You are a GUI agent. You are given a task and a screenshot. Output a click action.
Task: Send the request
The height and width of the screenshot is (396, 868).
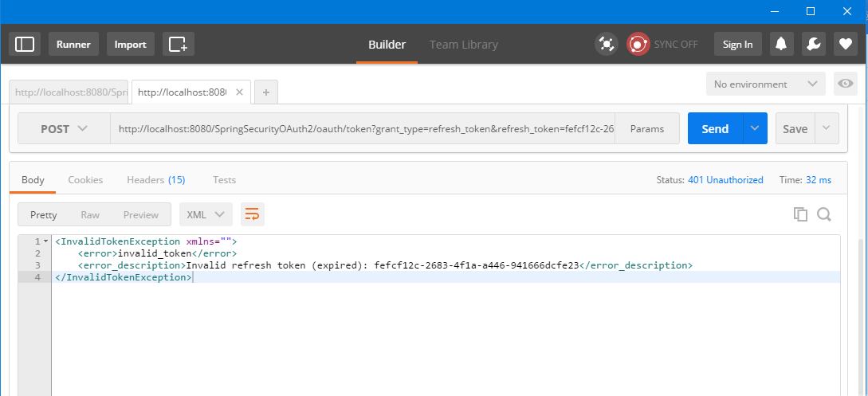click(715, 129)
